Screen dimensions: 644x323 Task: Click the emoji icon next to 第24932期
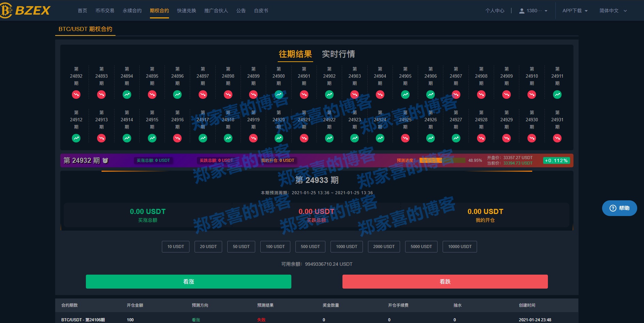(105, 160)
